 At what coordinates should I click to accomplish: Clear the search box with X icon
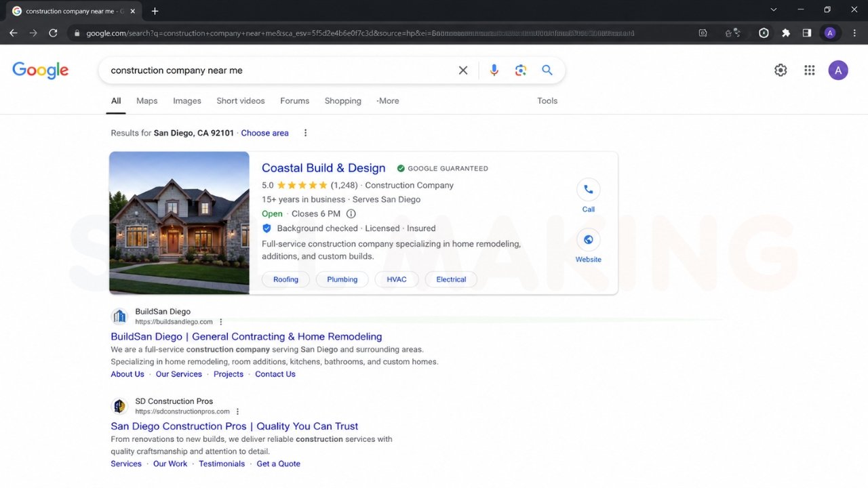click(x=463, y=70)
